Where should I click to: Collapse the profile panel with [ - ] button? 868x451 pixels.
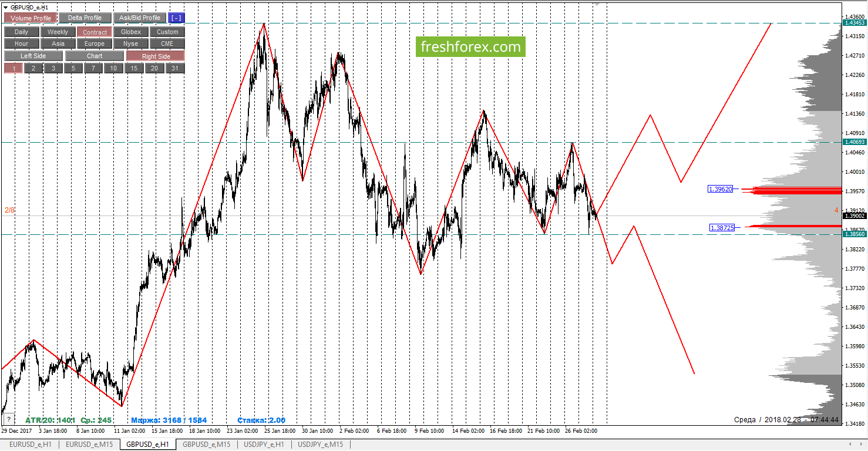coord(176,18)
